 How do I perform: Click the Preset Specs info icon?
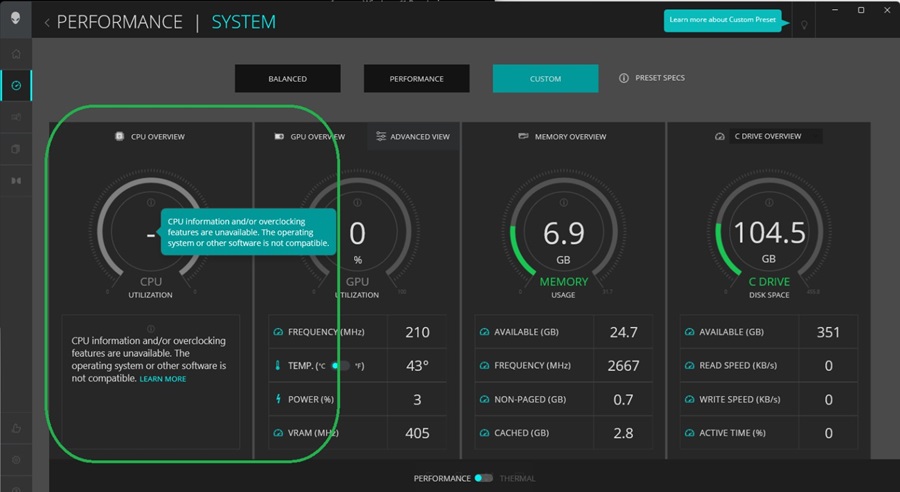[x=624, y=78]
